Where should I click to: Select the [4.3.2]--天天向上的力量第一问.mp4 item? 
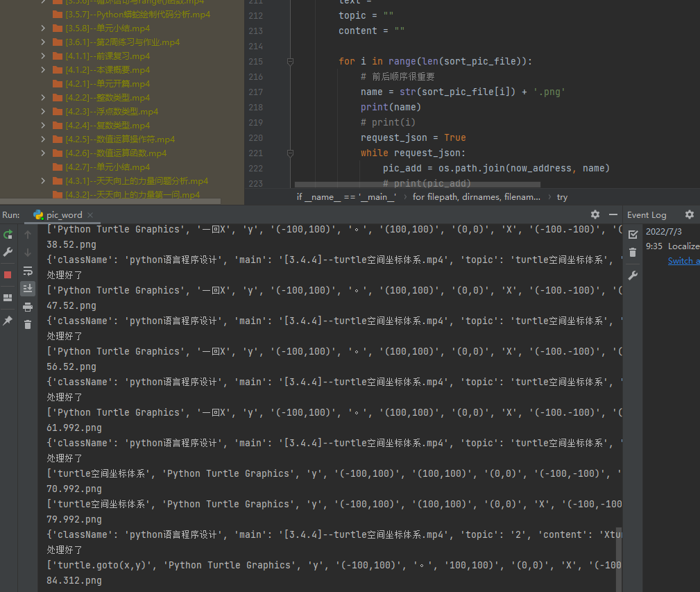pyautogui.click(x=133, y=194)
